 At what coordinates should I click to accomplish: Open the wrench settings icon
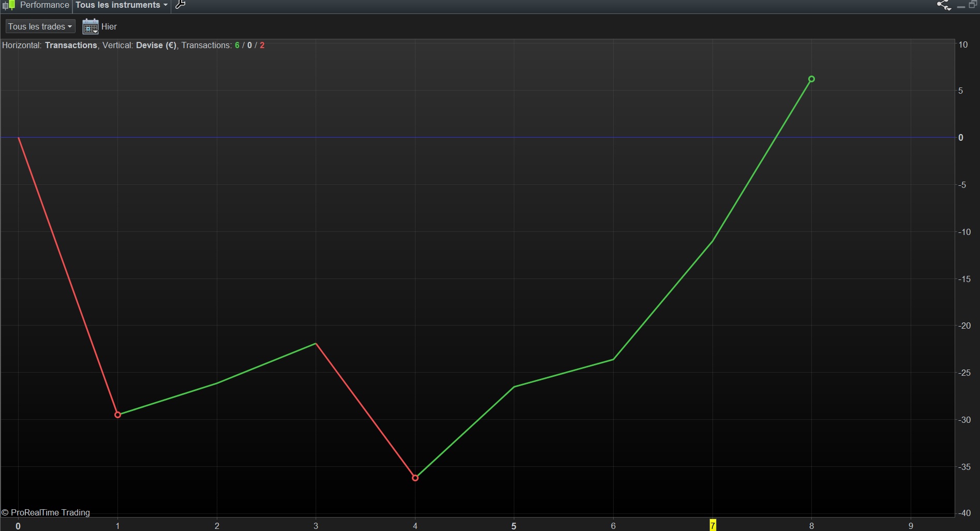(180, 5)
